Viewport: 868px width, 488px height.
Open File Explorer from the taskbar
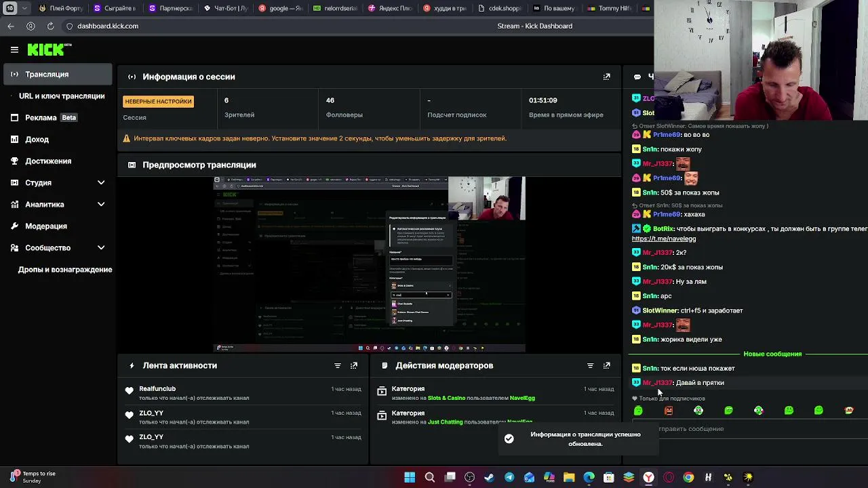click(569, 477)
